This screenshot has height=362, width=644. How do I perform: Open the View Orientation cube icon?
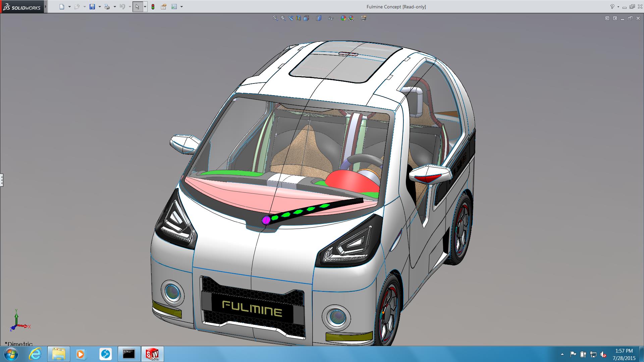tap(306, 18)
